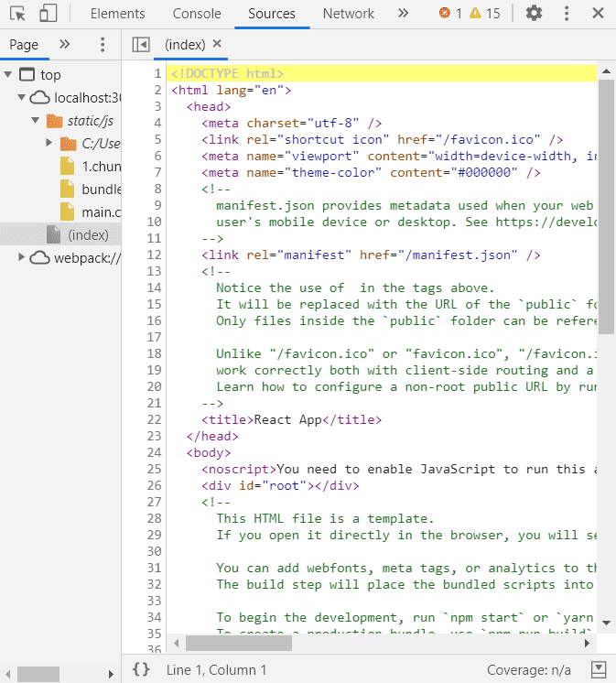616x683 pixels.
Task: Expand the webpack:// tree node
Action: click(x=22, y=258)
